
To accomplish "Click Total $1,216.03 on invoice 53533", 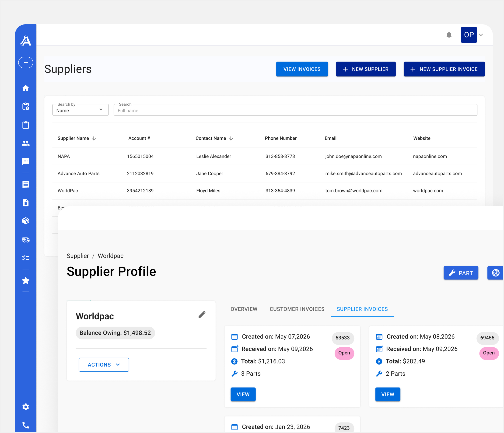I will pyautogui.click(x=263, y=361).
